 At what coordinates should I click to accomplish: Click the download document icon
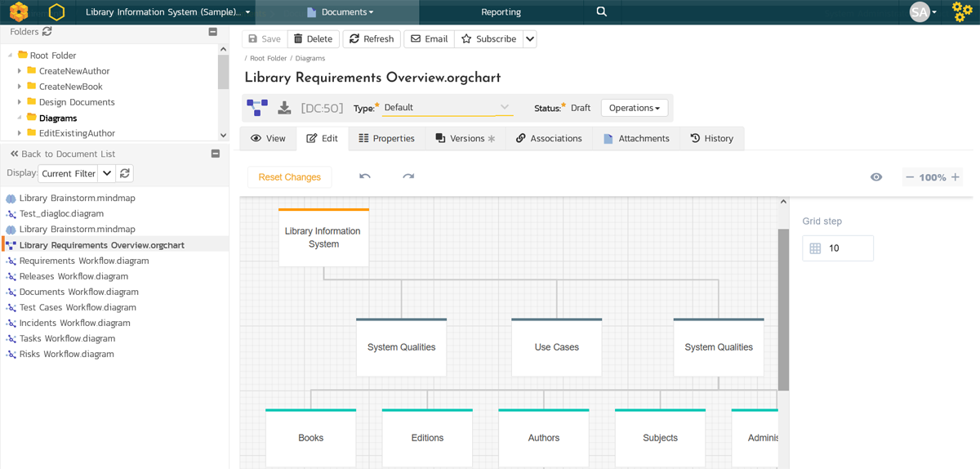click(x=284, y=108)
